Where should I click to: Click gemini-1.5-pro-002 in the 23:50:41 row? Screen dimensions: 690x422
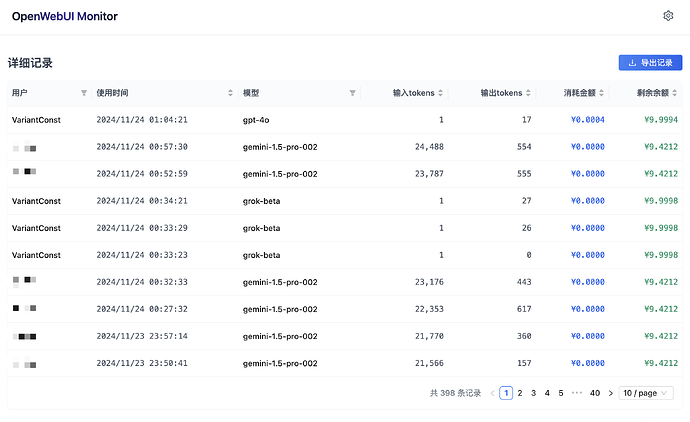click(x=280, y=363)
